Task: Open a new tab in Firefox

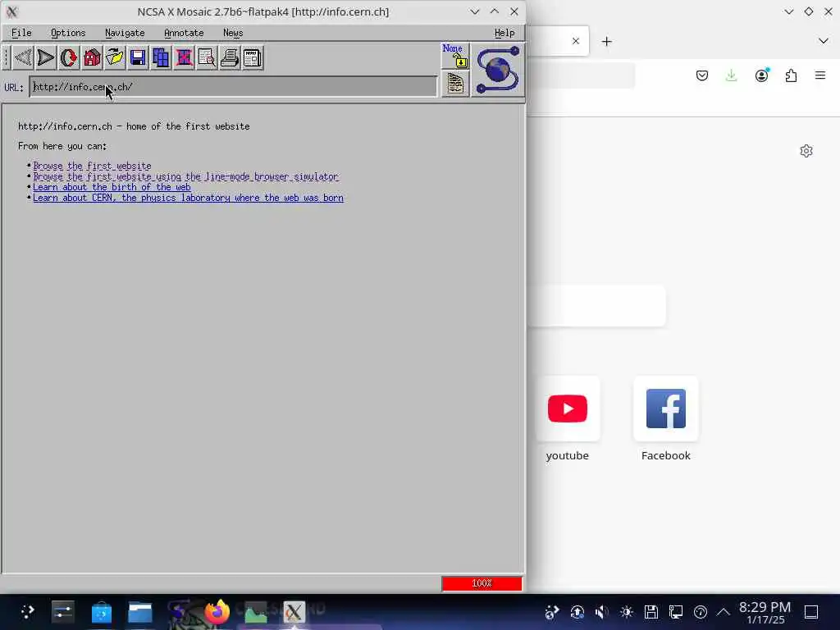Action: (x=606, y=41)
